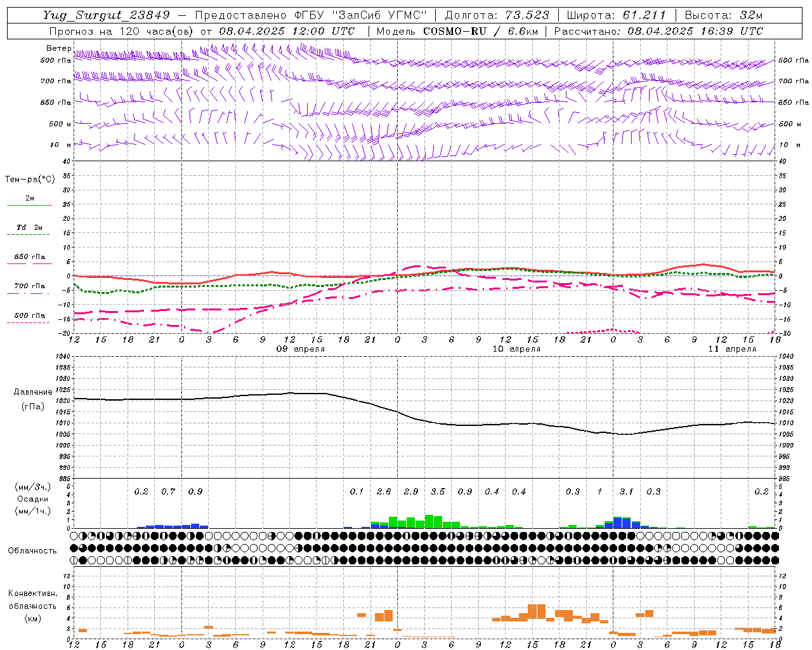Viewport: 812px width, 650px height.
Task: Select the Давление (гПа) panel label
Action: 32,399
